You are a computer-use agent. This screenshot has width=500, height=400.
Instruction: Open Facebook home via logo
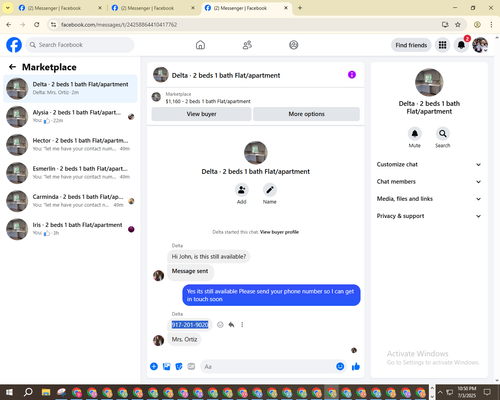[14, 45]
